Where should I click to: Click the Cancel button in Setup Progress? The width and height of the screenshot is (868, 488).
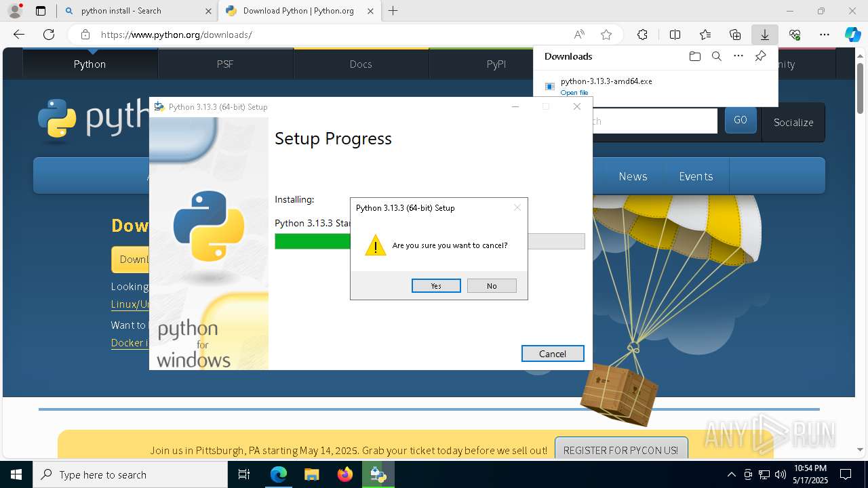coord(553,354)
